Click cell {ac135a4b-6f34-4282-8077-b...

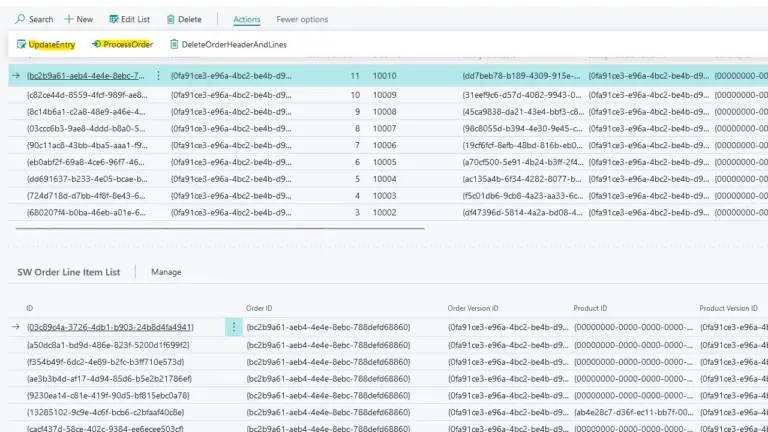coord(522,179)
